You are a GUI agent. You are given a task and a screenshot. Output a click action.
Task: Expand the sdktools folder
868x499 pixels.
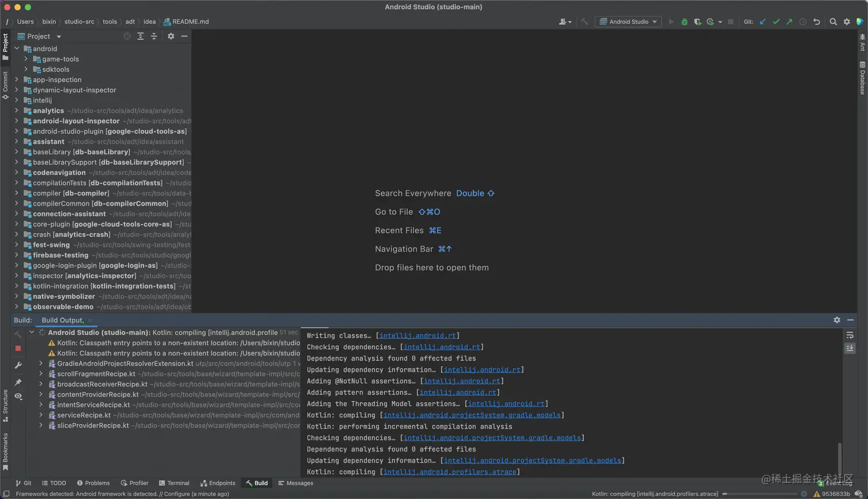pos(26,69)
